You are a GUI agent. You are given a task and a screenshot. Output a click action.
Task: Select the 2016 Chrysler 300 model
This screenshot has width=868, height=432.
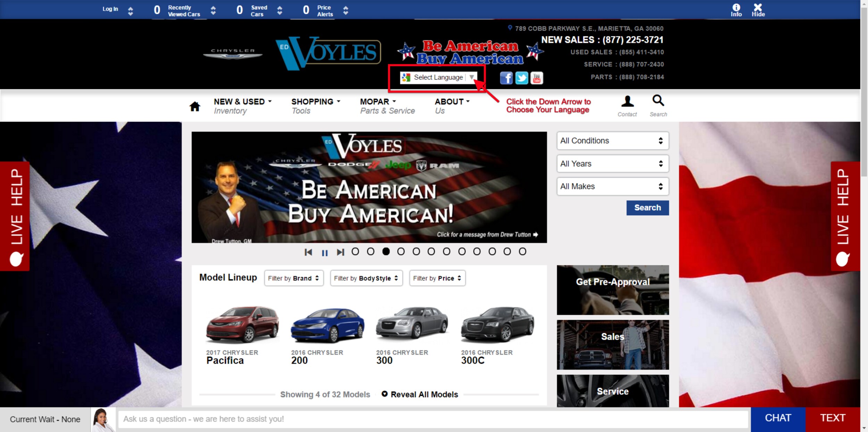click(x=412, y=335)
